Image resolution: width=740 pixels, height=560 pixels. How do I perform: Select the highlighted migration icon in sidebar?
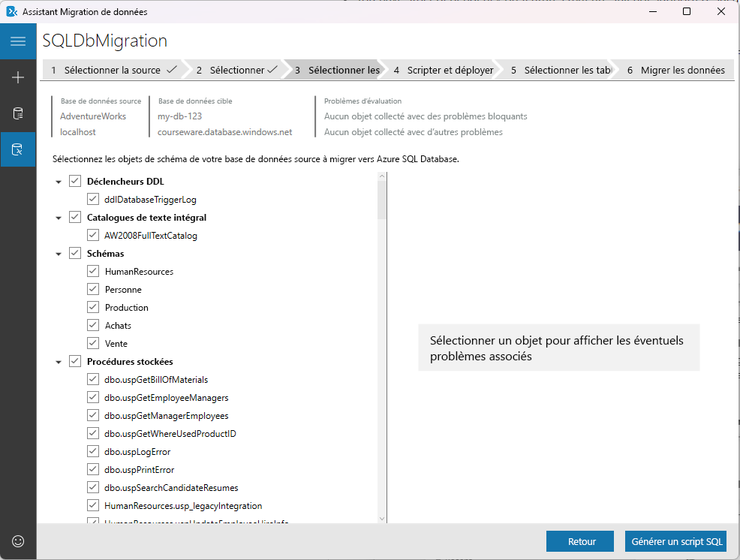click(18, 149)
